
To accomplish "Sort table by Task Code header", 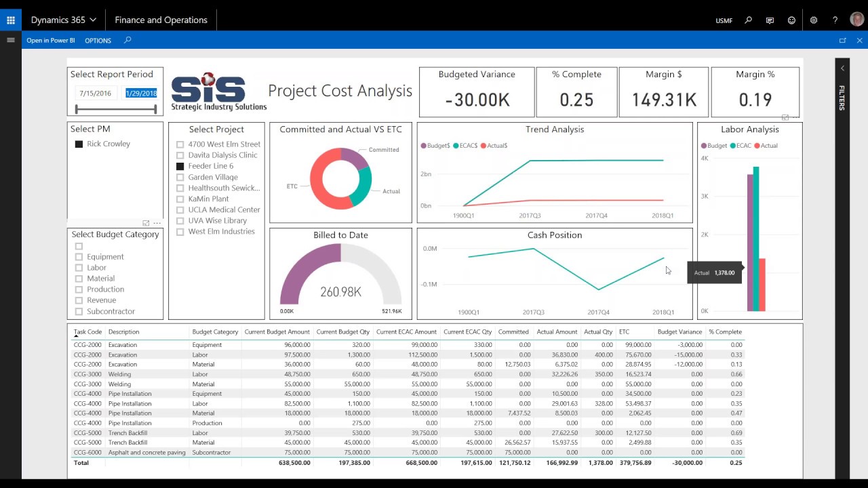I will (87, 332).
